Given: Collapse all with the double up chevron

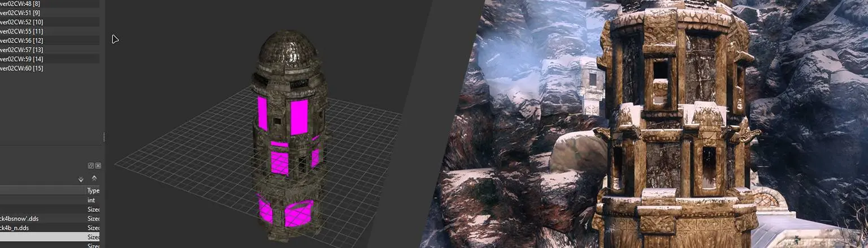Looking at the screenshot, I should [x=94, y=178].
